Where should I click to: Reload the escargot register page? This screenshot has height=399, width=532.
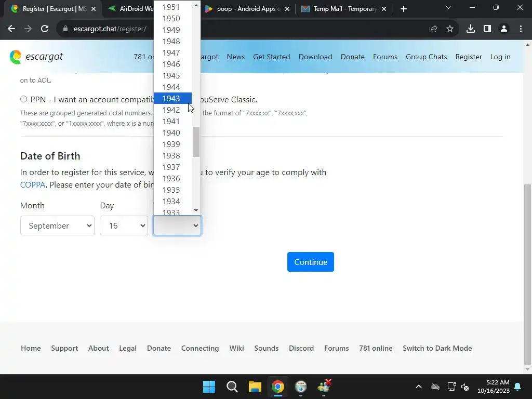(x=45, y=29)
